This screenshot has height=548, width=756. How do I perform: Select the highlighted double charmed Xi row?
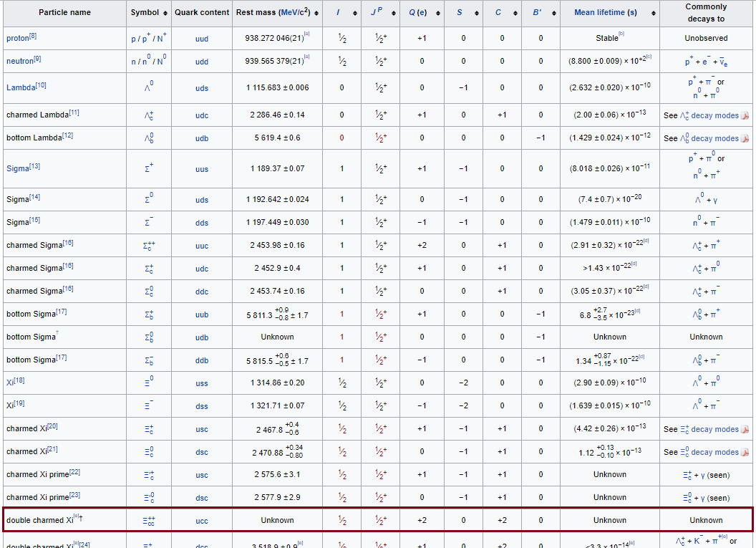378,520
